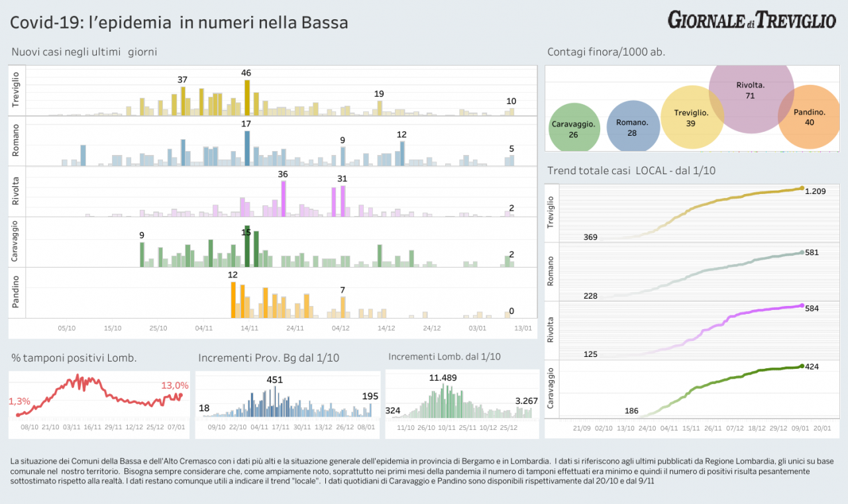Select the 'Contagi finora/1000 ab.' heading

coord(606,52)
